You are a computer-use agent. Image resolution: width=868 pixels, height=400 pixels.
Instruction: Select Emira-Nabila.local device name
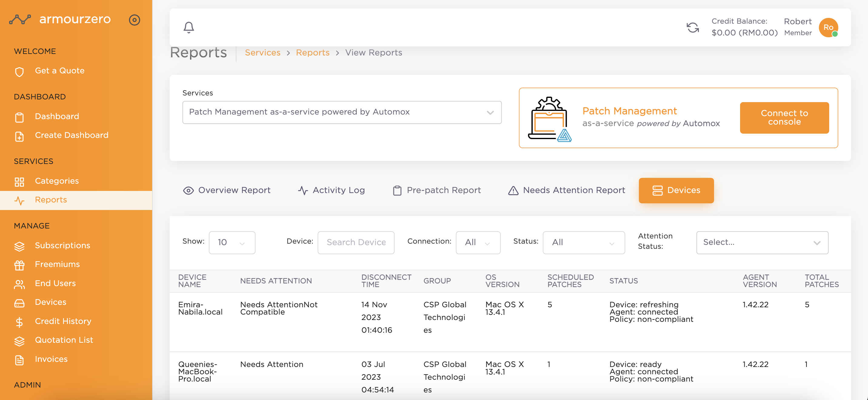click(200, 308)
